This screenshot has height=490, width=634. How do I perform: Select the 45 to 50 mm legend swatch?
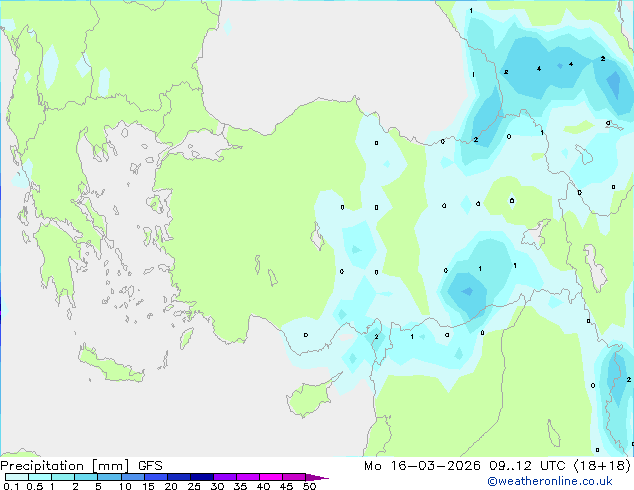[294, 477]
